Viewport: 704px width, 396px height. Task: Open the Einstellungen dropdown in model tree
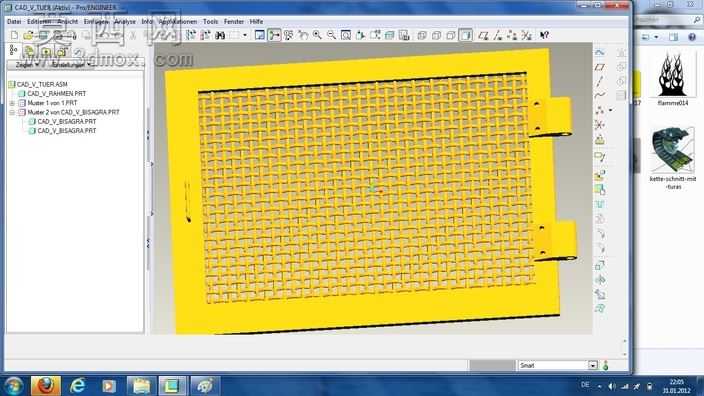click(x=71, y=65)
